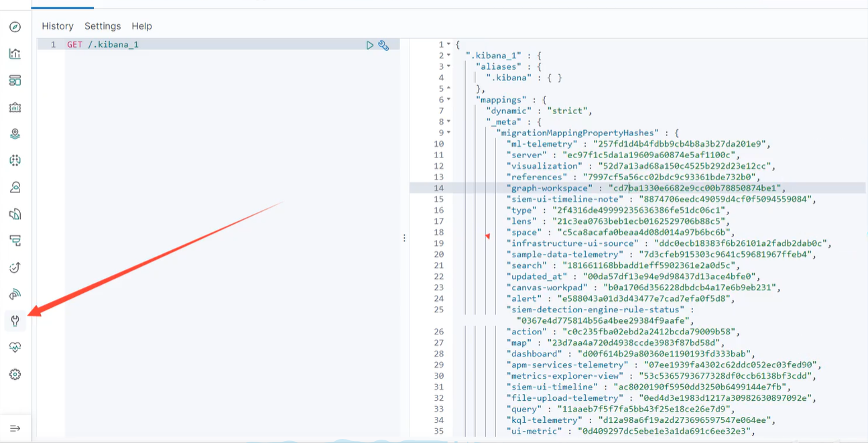Open Maps using the sidebar pin icon
This screenshot has height=443, width=868.
pyautogui.click(x=15, y=134)
